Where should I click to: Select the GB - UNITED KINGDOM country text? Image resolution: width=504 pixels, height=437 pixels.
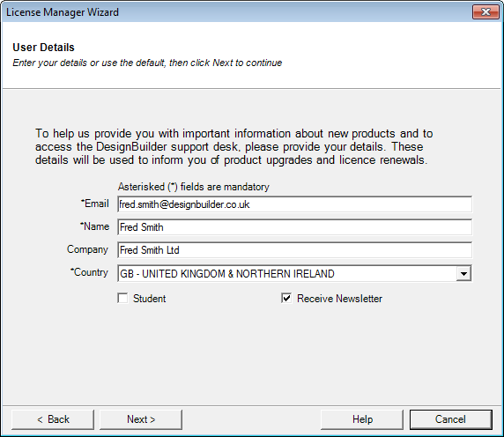click(227, 274)
